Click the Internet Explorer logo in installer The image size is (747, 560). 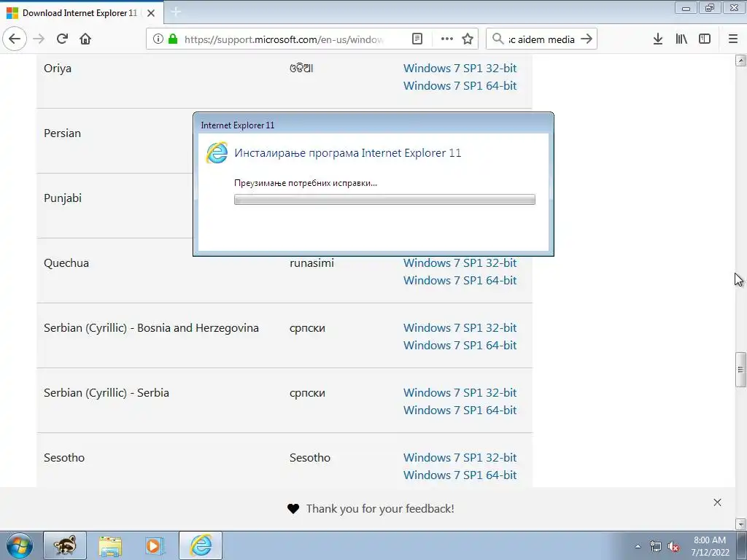click(217, 153)
